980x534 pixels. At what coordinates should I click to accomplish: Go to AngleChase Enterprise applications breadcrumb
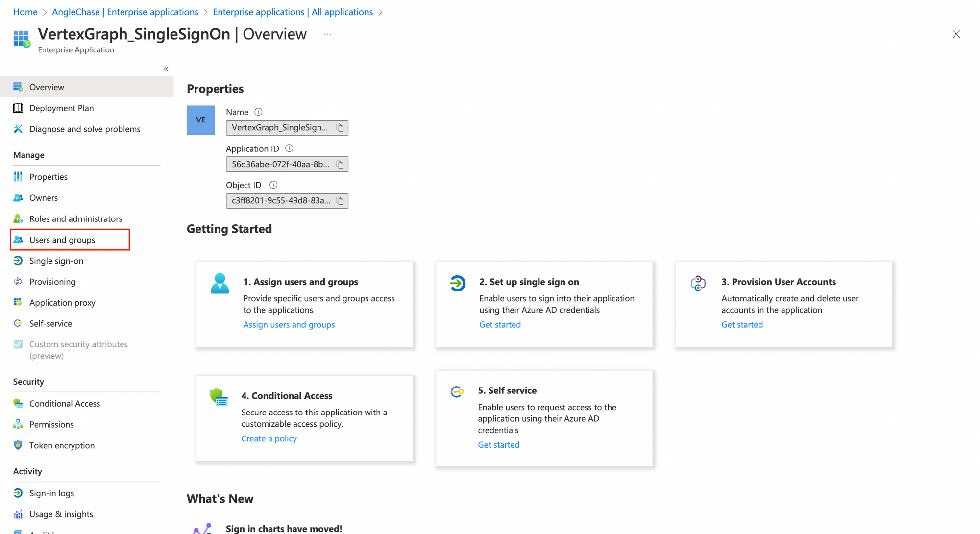(x=125, y=12)
